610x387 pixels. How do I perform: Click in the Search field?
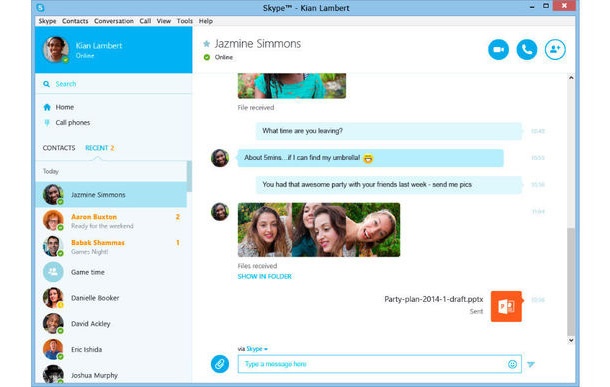coord(114,84)
